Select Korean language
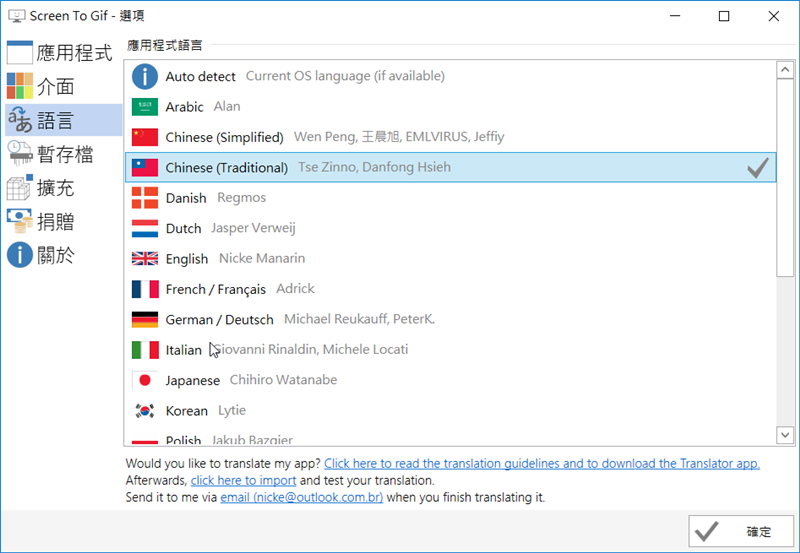This screenshot has height=553, width=800. tap(451, 411)
